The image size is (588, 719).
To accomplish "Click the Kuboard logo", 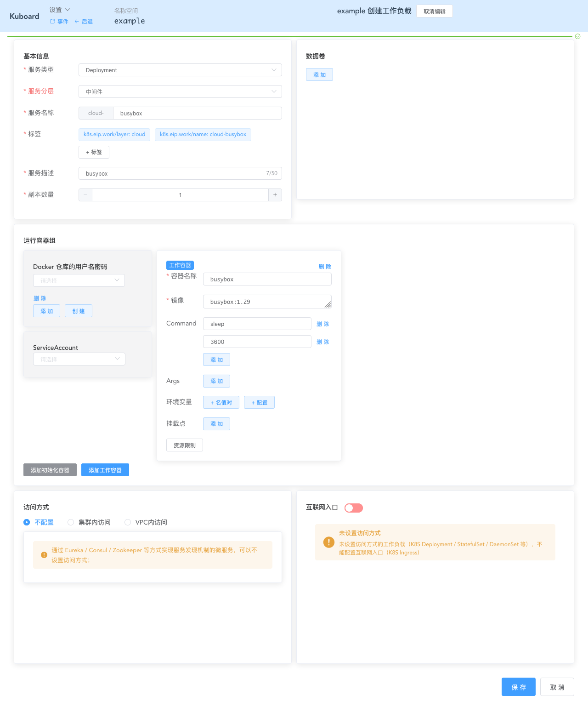I will coord(24,16).
